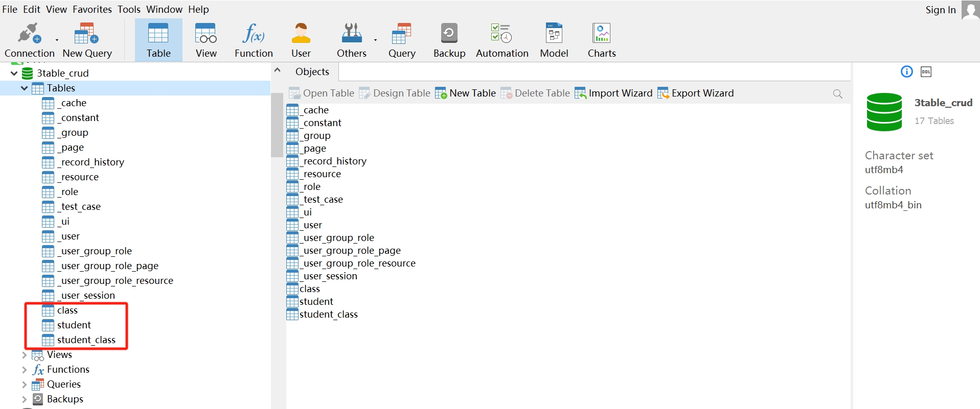Open the Favorites menu
The image size is (980, 409).
click(x=92, y=9)
